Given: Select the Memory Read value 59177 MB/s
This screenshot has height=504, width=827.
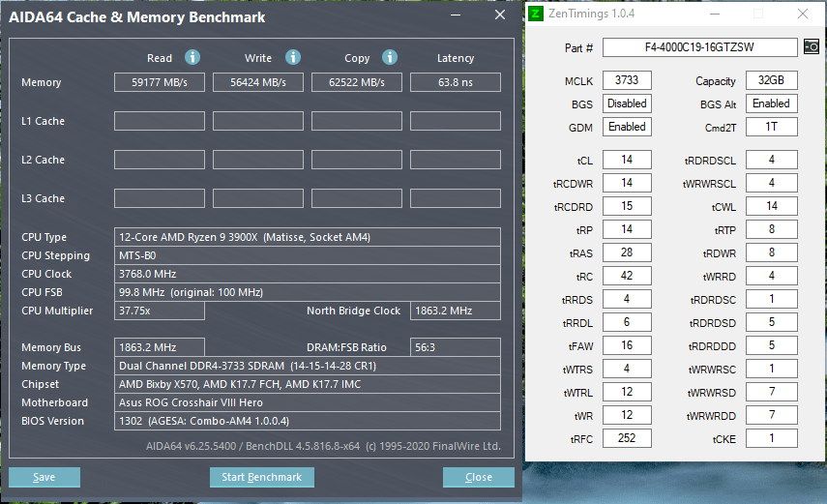Looking at the screenshot, I should pyautogui.click(x=160, y=82).
